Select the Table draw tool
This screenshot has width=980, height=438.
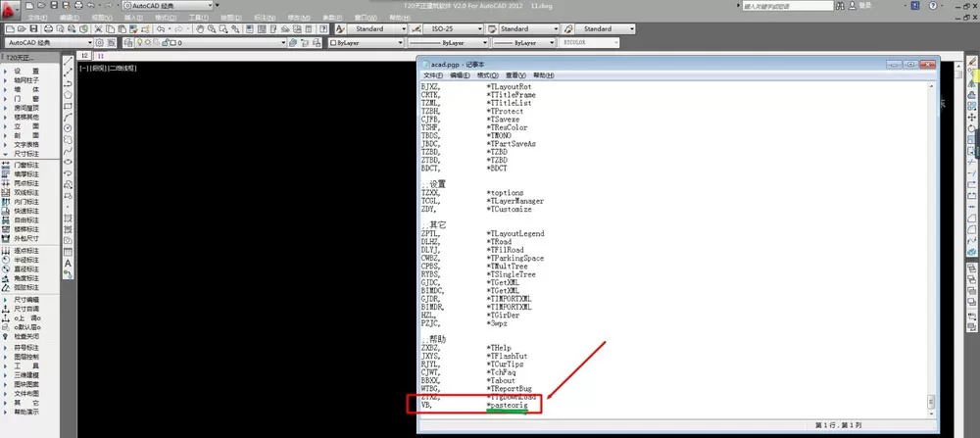pos(69,252)
